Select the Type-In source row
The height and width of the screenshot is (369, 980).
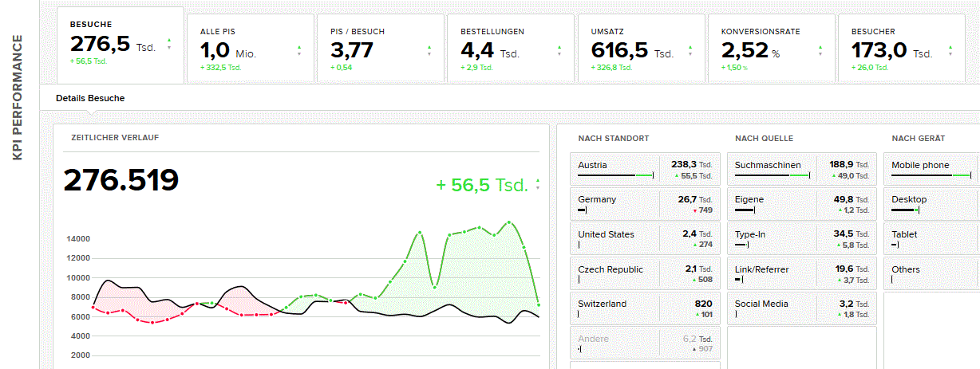coord(802,239)
